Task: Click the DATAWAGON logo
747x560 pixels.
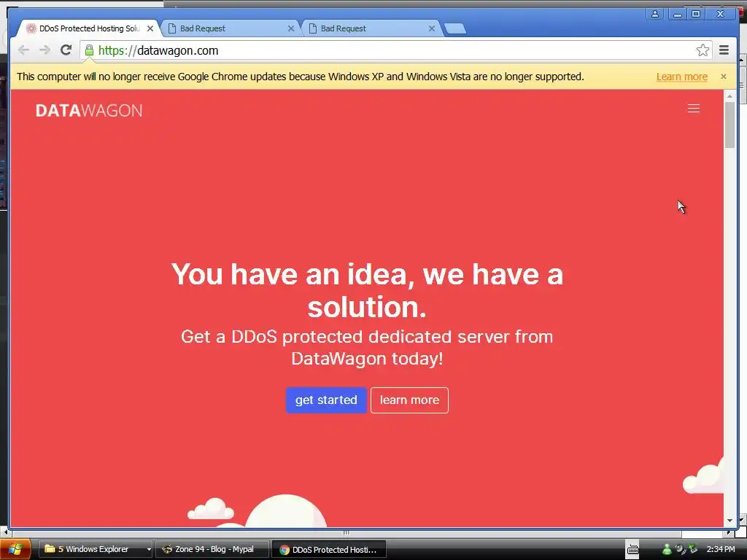Action: tap(89, 111)
